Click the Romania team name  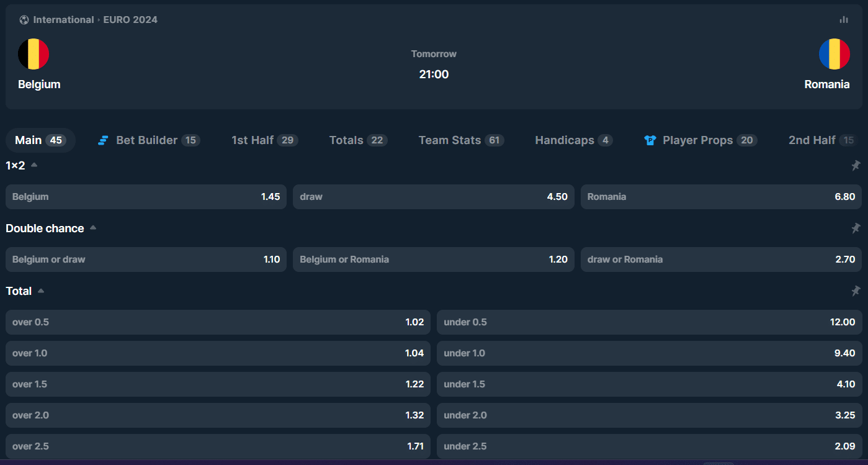pos(827,84)
